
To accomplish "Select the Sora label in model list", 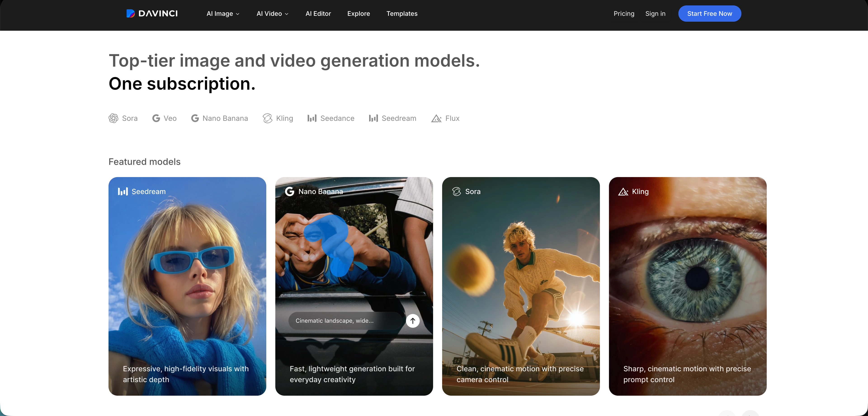I will pos(130,119).
